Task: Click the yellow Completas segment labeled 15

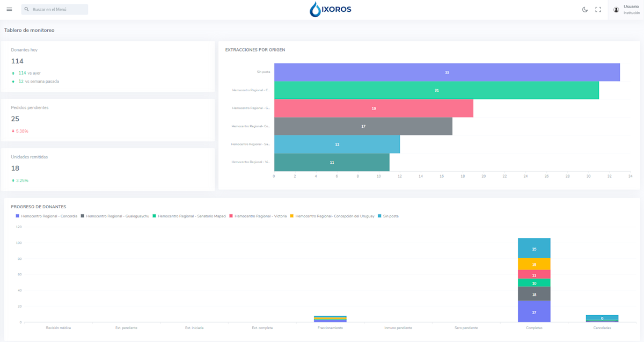Action: click(x=534, y=264)
